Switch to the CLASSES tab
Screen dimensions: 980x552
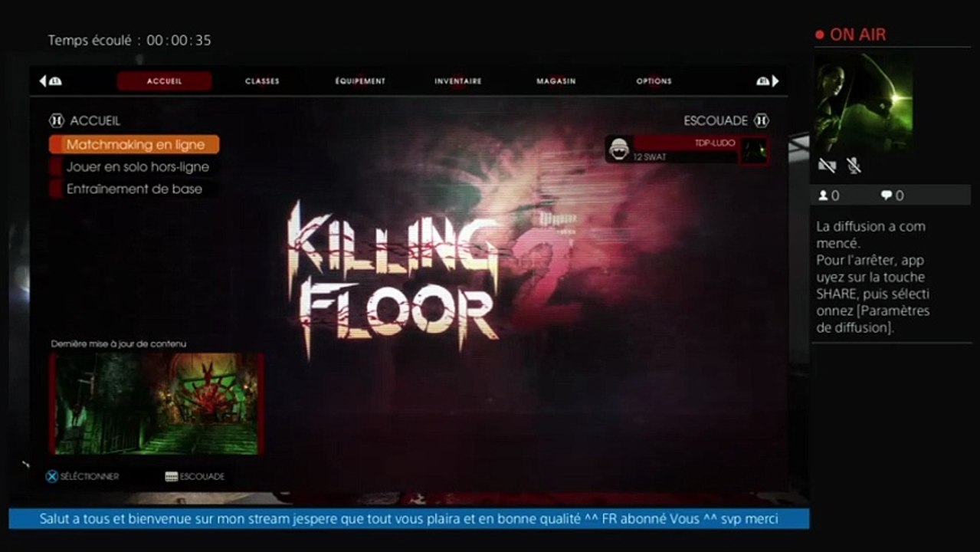pos(262,81)
